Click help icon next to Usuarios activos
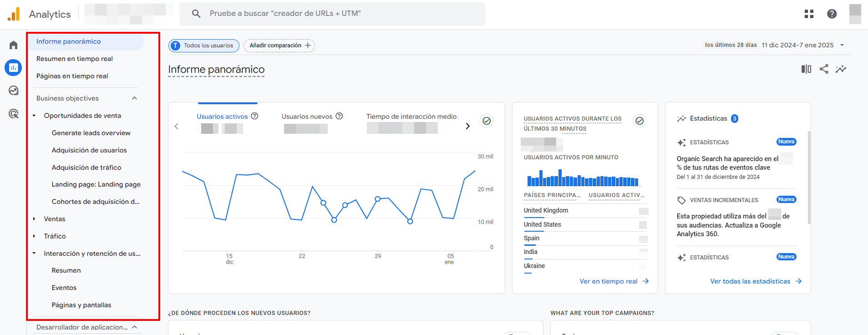The width and height of the screenshot is (868, 335). click(255, 116)
